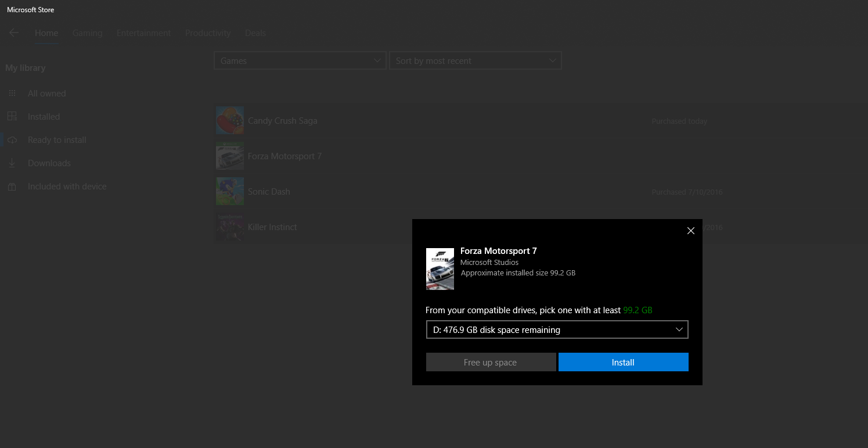Go to the Deals tab
This screenshot has width=868, height=448.
point(255,33)
